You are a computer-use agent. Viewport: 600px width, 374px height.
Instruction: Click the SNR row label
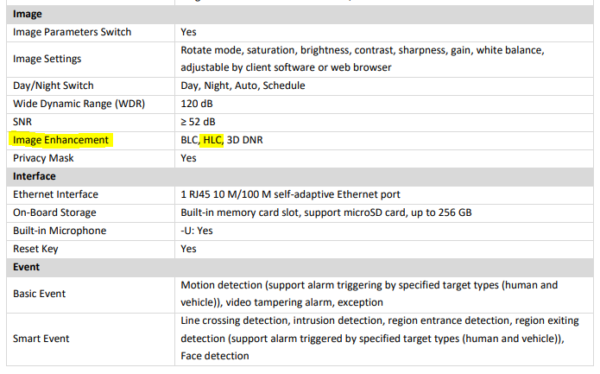point(22,122)
